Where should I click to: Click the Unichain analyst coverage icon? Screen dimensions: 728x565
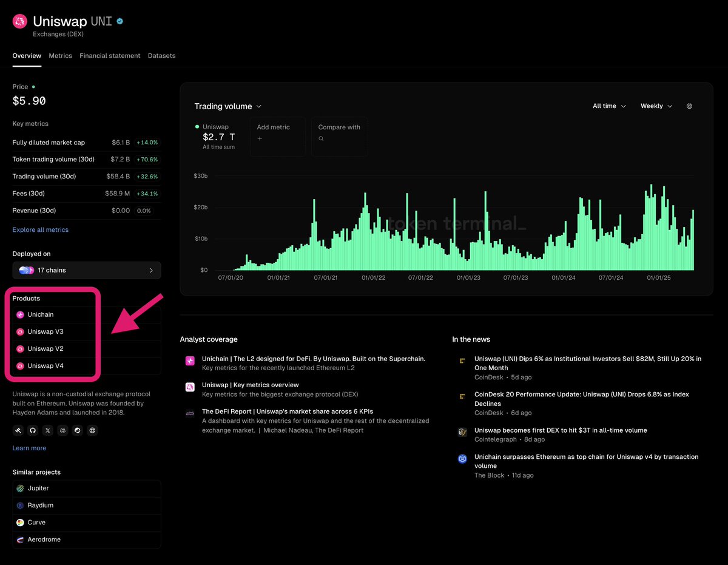[190, 361]
